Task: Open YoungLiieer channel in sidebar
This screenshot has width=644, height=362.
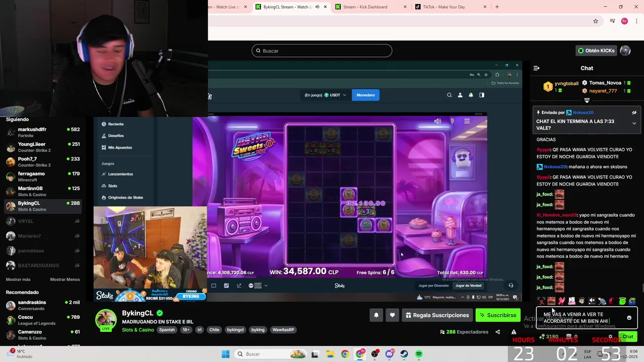Action: pos(43,147)
